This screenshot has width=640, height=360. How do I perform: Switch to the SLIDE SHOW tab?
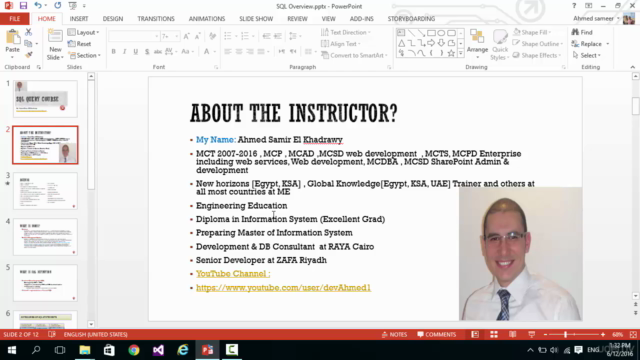tap(256, 19)
